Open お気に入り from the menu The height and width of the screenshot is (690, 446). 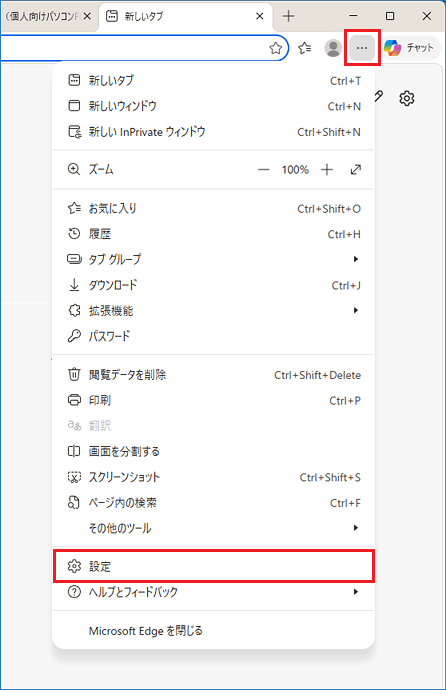tap(214, 208)
